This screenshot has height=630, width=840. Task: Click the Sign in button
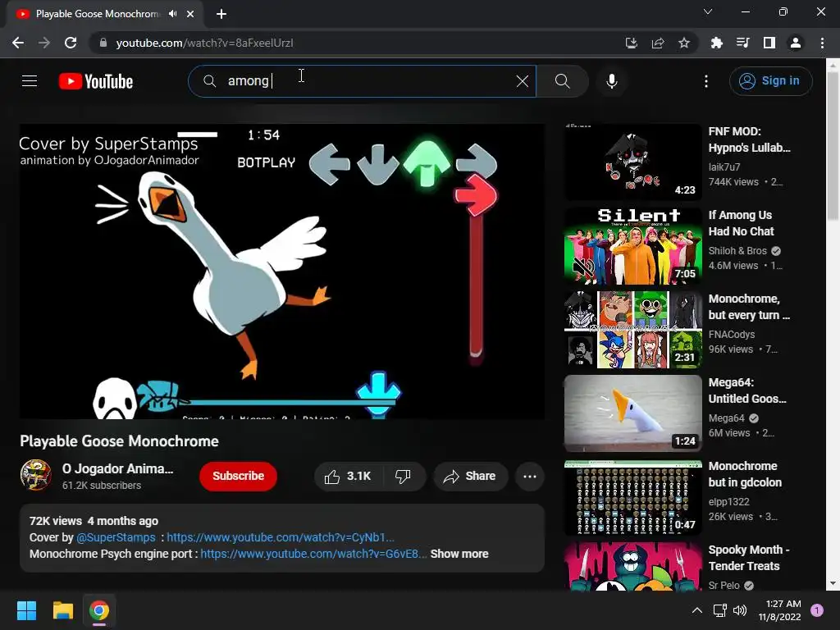click(x=770, y=81)
